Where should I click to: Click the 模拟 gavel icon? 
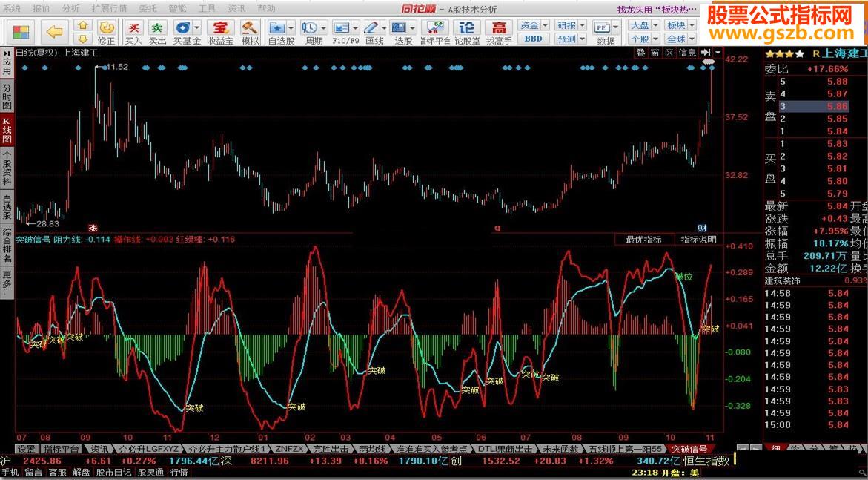click(251, 32)
